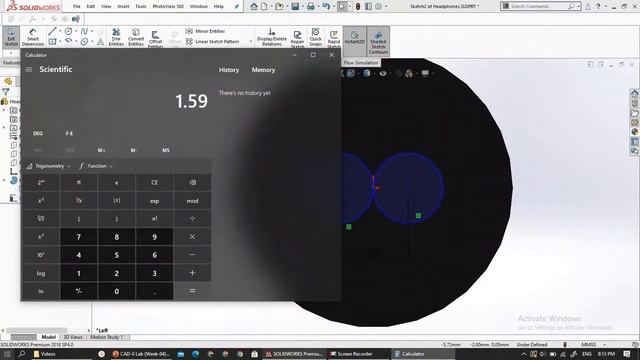Select the Line sketch tool
Screen dimensions: 640x360
click(x=52, y=31)
